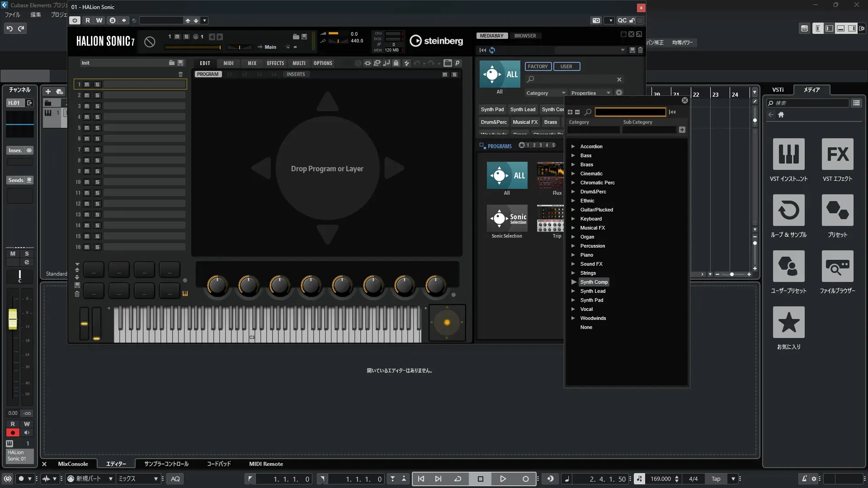Viewport: 868px width, 488px height.
Task: Click the HALion Sonic bypass icon
Action: coord(150,42)
